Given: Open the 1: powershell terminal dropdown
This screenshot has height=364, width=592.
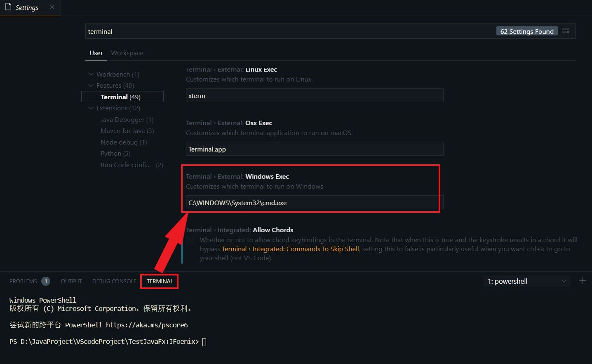Looking at the screenshot, I should [527, 281].
